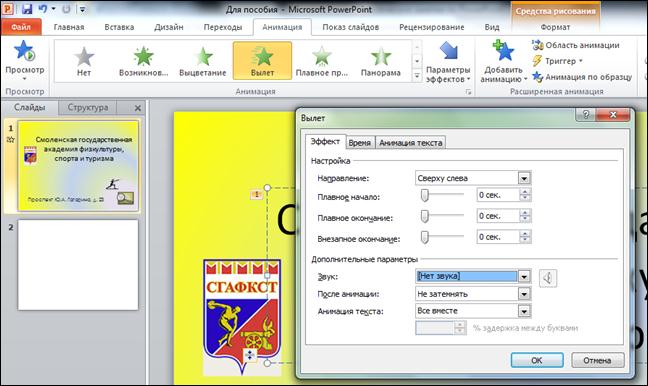Screen dimensions: 648x386
Task: Click the Просмотр preview star icon
Action: point(24,51)
